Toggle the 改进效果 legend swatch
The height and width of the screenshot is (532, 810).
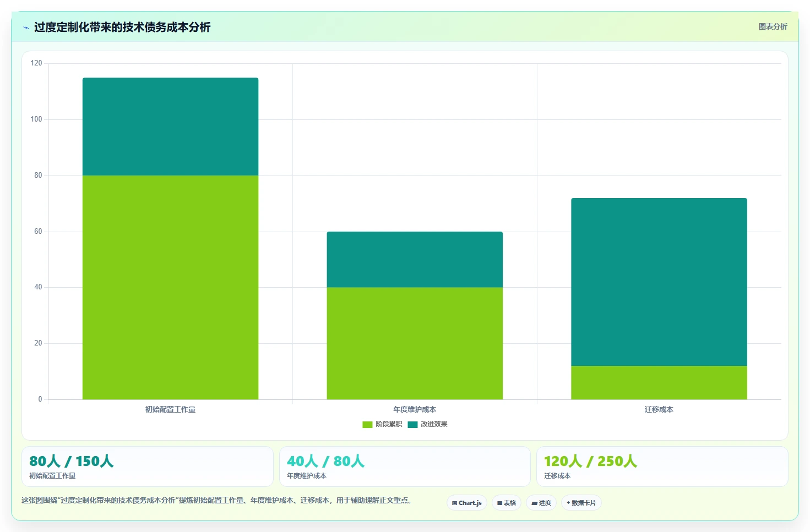point(412,424)
